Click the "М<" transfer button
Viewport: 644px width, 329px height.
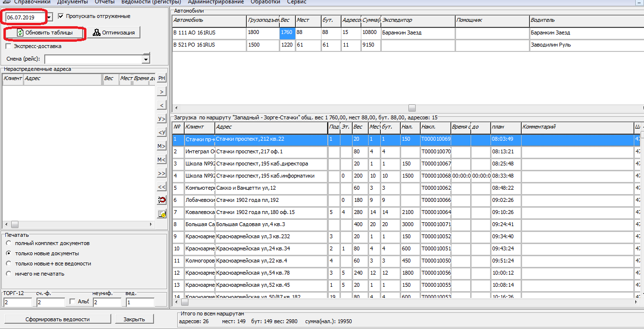pos(162,159)
